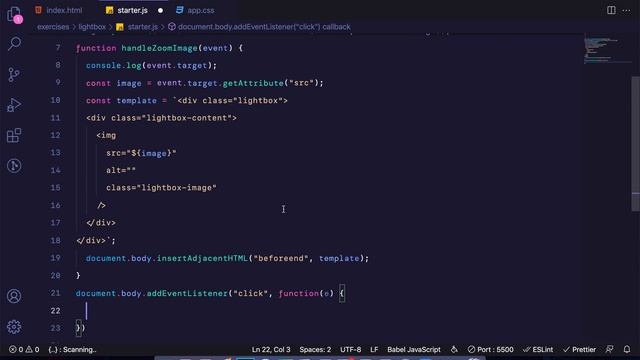Screen dimensions: 640x360
Task: Click the exercises breadcrumb
Action: pos(53,27)
